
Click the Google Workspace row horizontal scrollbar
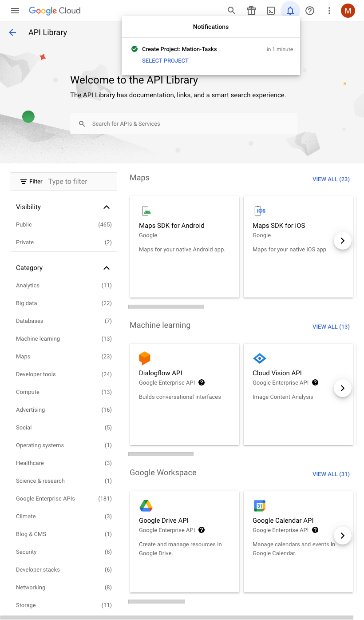[157, 601]
